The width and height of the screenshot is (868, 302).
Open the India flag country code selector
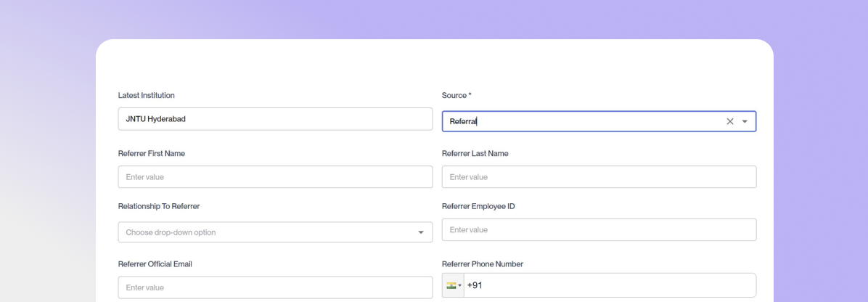coord(454,285)
